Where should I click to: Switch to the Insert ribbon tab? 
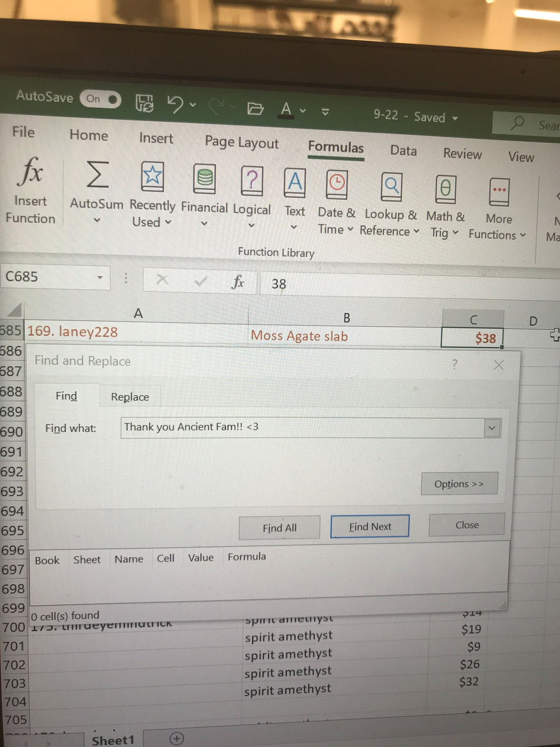click(156, 139)
